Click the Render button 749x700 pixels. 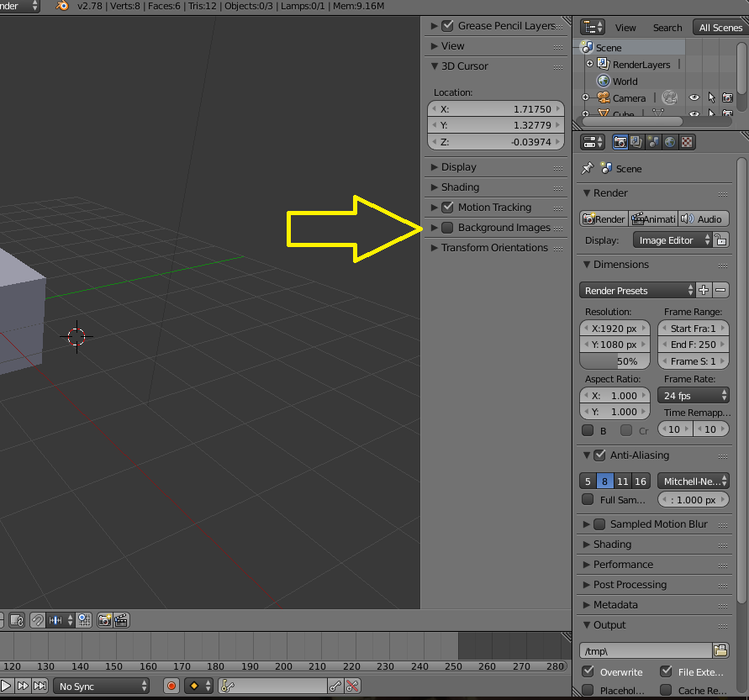tap(604, 218)
